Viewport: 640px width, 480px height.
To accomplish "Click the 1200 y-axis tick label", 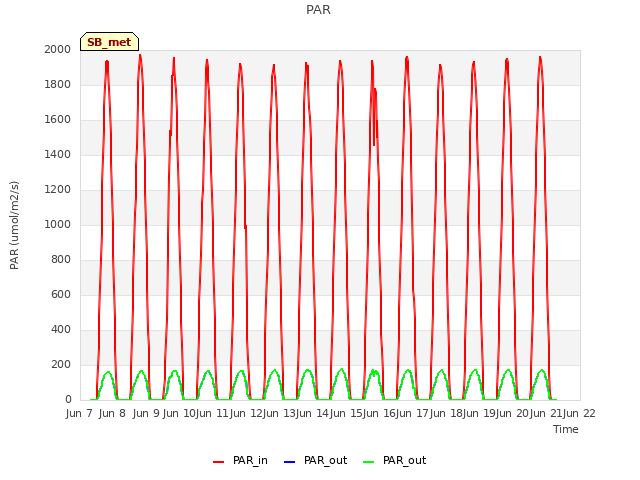I will click(x=58, y=189).
